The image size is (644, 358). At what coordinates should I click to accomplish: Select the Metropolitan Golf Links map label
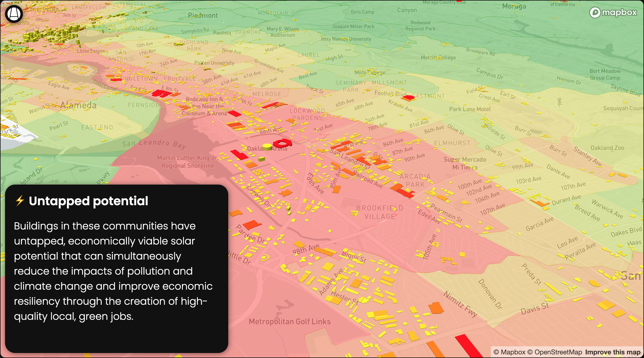click(x=290, y=321)
